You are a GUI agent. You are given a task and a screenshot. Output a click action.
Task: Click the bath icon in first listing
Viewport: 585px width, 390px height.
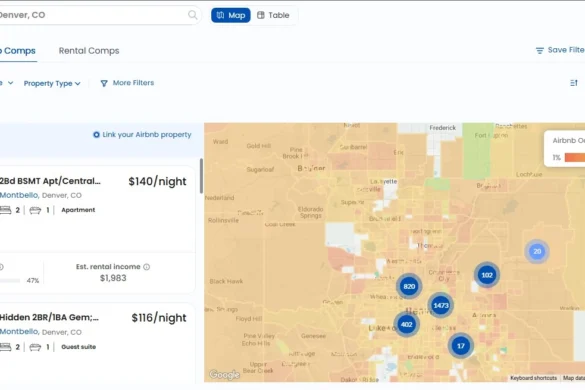click(x=35, y=210)
